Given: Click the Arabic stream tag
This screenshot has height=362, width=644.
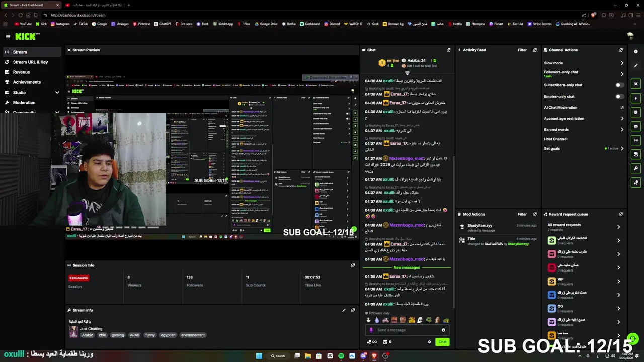Looking at the screenshot, I should point(88,335).
